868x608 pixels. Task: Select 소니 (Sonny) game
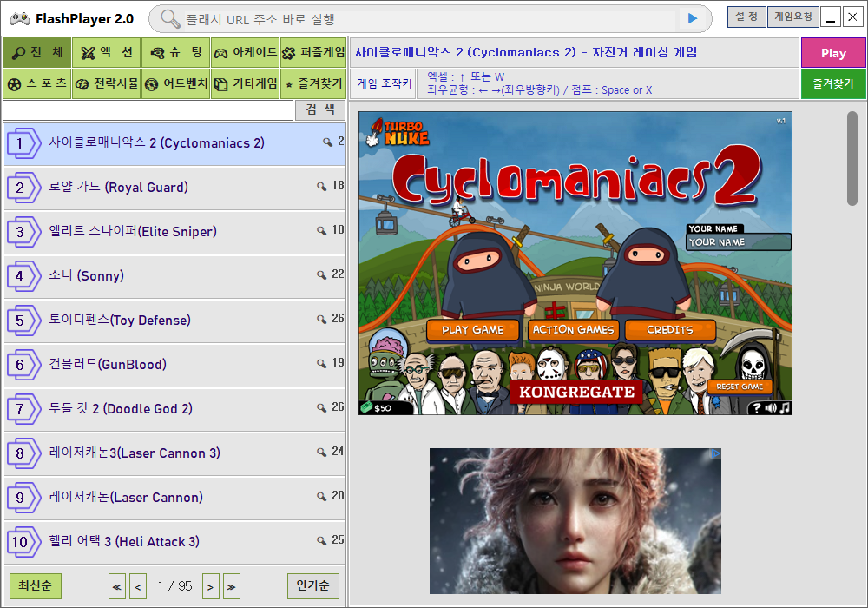pyautogui.click(x=174, y=277)
